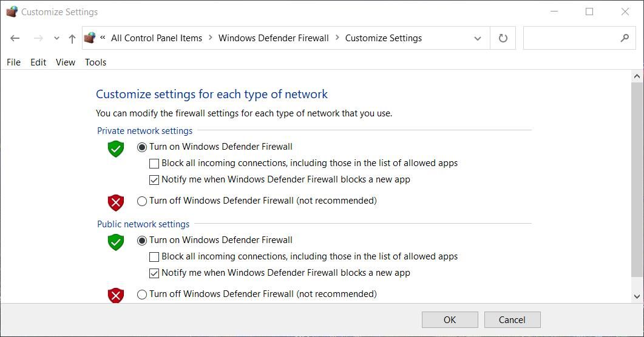Open the Recent locations dropdown arrow
This screenshot has width=644, height=337.
point(56,38)
